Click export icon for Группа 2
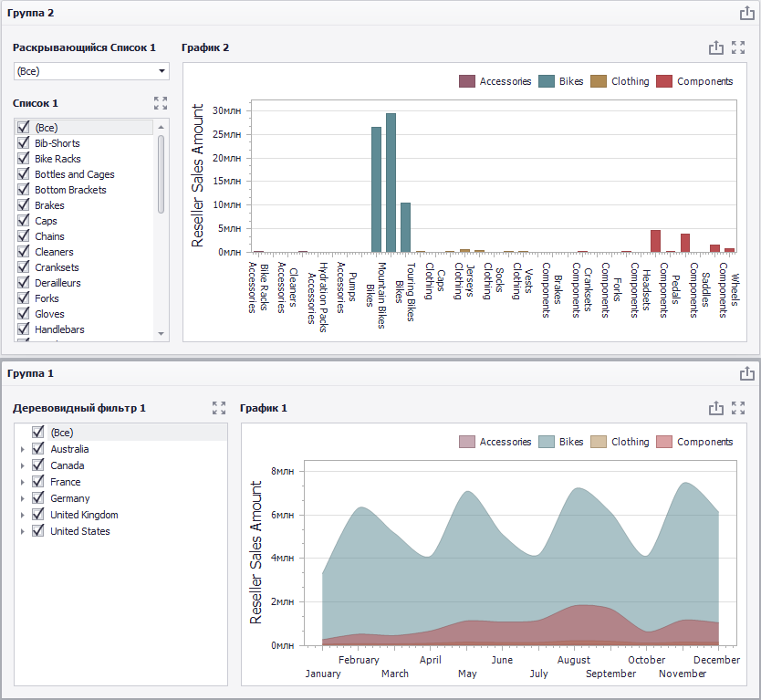The width and height of the screenshot is (761, 700). 747,13
